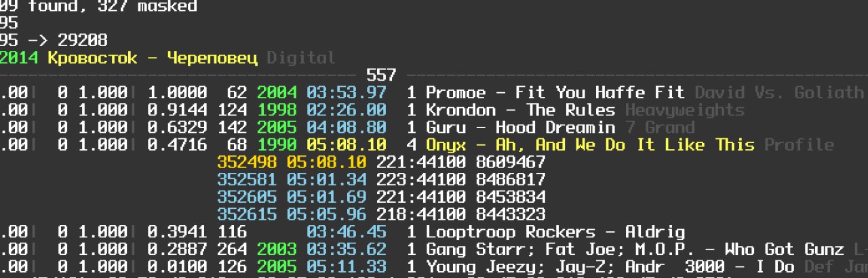
Task: Click the gray "Digital" label
Action: click(301, 58)
